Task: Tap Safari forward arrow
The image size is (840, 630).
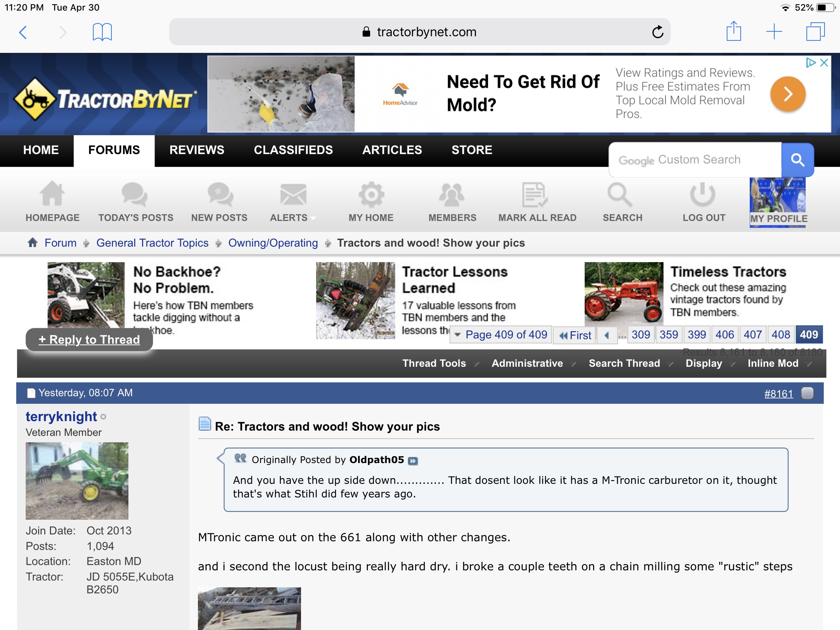Action: click(63, 32)
